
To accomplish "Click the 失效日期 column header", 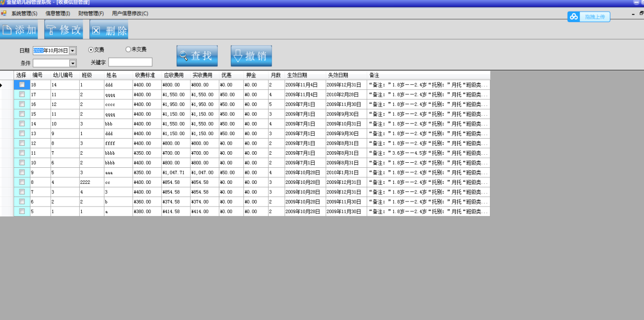I will [x=346, y=75].
